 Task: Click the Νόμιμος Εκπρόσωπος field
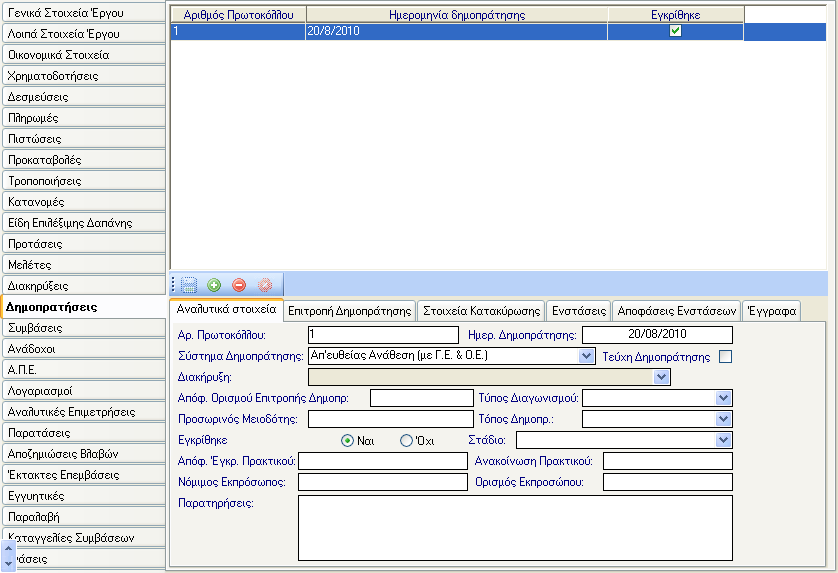pos(383,482)
